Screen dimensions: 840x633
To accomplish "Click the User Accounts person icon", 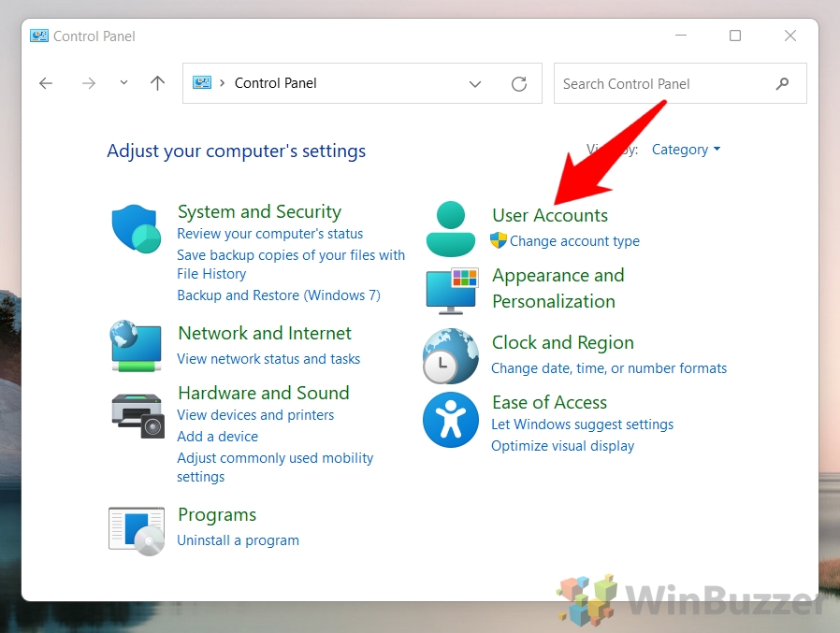I will click(451, 229).
